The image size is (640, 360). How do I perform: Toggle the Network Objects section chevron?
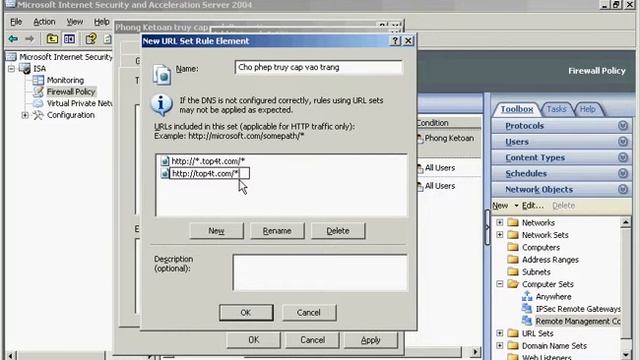pyautogui.click(x=623, y=189)
